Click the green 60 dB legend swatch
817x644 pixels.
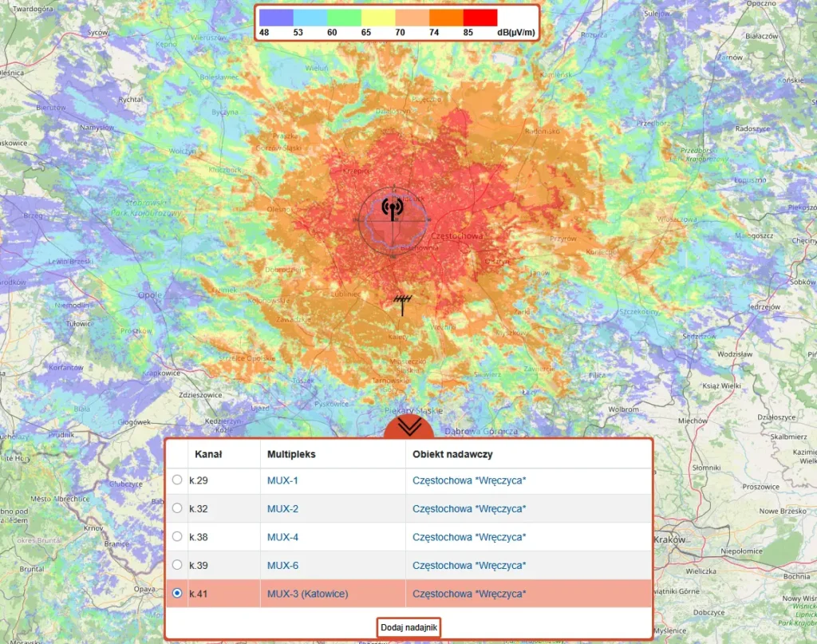(344, 18)
